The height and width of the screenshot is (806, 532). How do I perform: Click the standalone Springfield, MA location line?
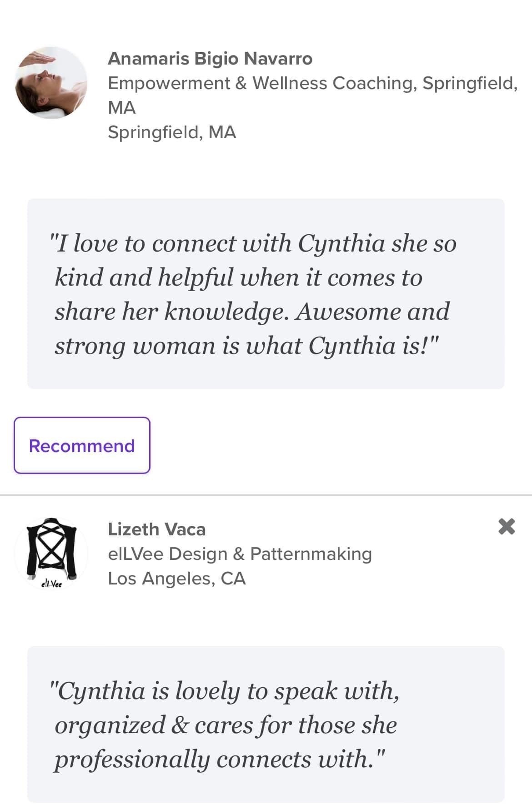pos(172,132)
